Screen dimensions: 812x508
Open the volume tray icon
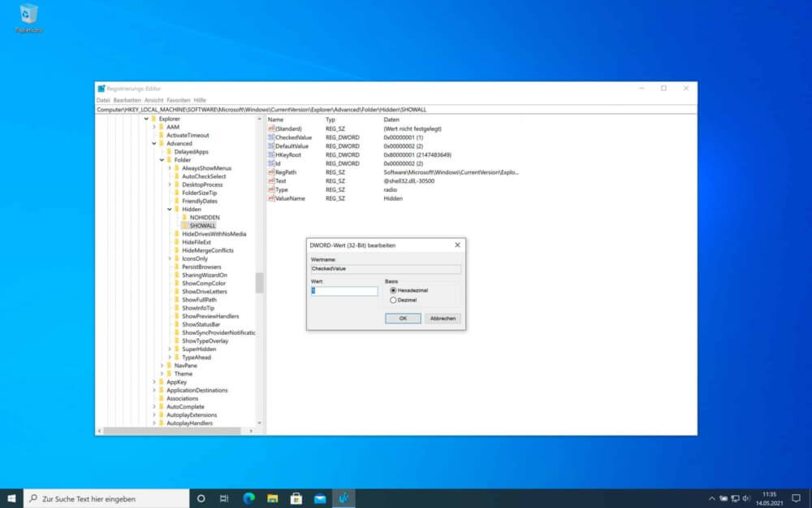click(746, 499)
